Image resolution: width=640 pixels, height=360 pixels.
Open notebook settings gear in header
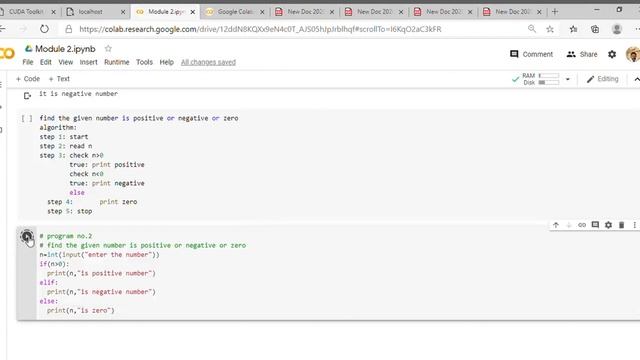[x=612, y=54]
